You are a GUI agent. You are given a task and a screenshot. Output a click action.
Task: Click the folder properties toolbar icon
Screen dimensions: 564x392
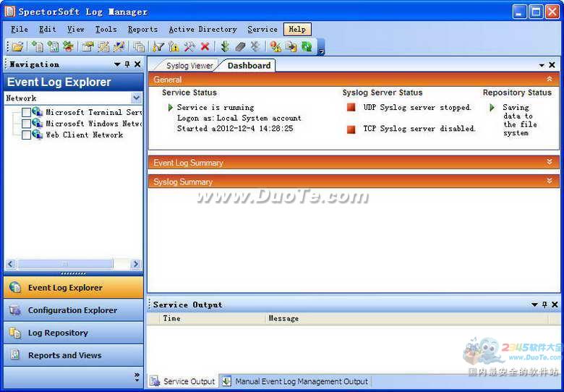point(87,47)
